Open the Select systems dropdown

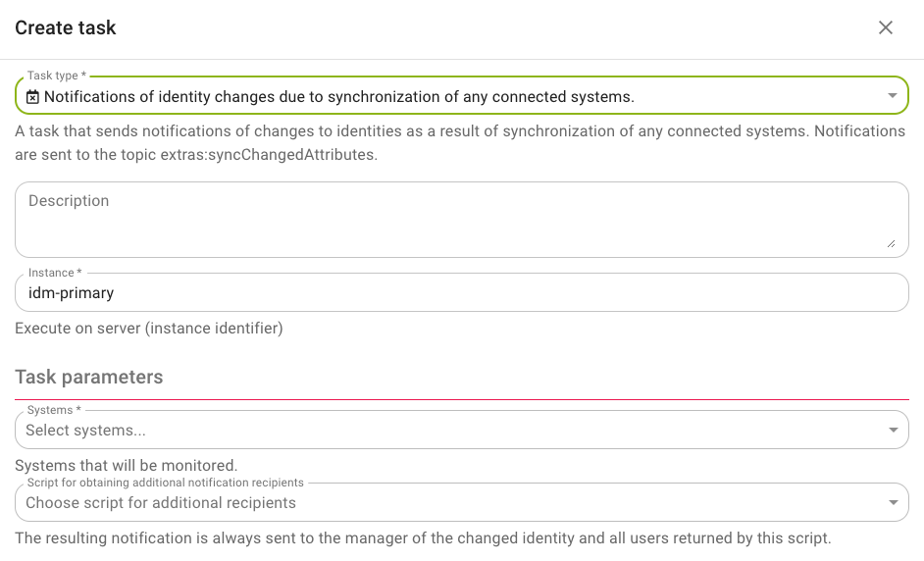[461, 431]
